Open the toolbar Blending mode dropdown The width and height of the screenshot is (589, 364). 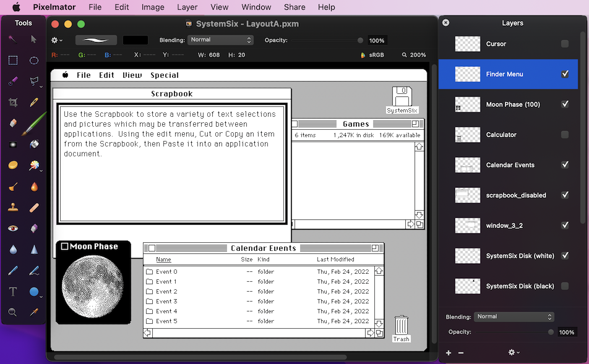tap(220, 40)
